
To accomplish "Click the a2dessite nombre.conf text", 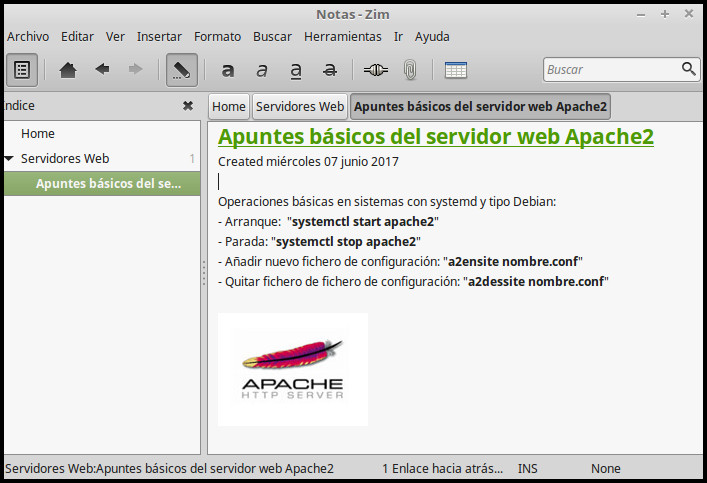I will coord(536,281).
